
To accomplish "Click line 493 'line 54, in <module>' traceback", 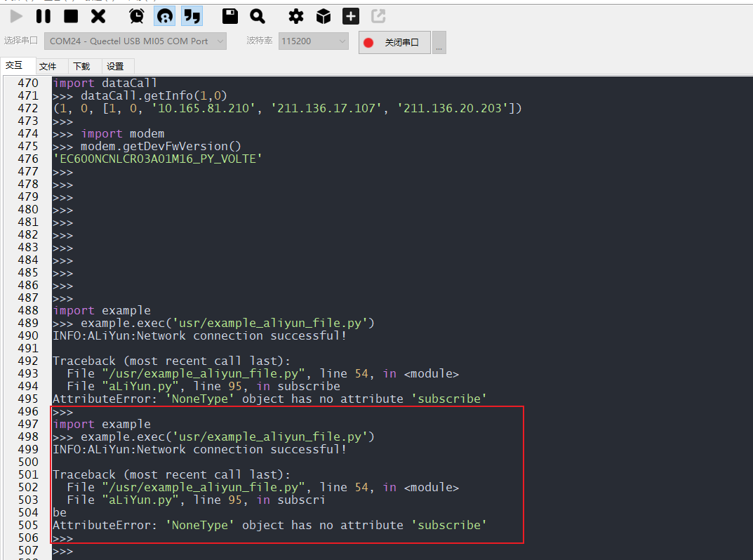I will [389, 373].
